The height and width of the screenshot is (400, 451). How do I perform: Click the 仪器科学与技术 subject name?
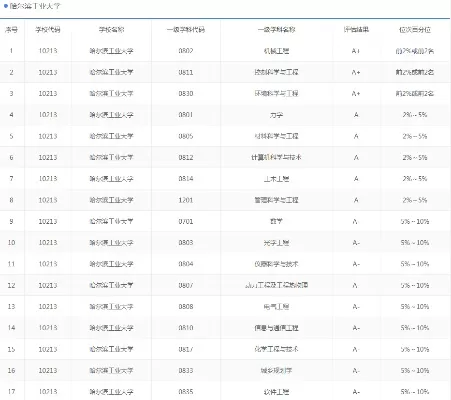click(x=276, y=264)
